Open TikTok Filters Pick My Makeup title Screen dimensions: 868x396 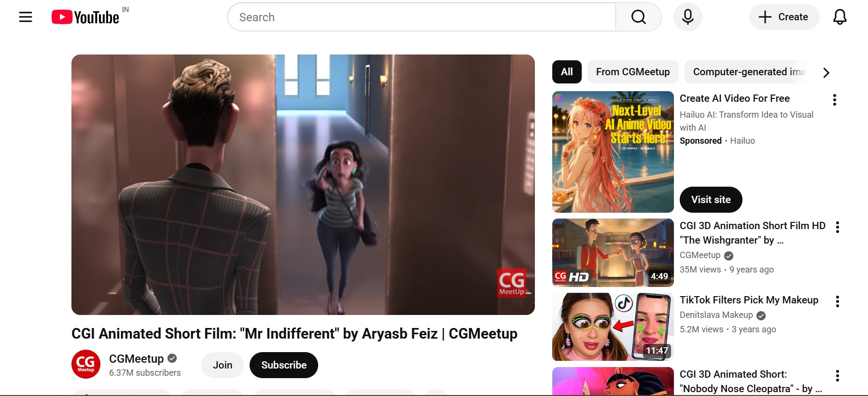click(x=749, y=300)
